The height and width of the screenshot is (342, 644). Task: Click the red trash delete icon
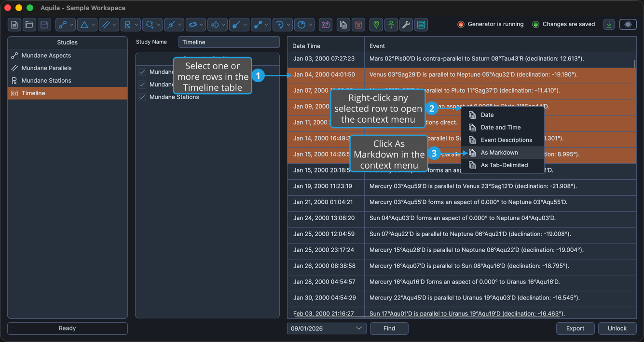tap(358, 25)
